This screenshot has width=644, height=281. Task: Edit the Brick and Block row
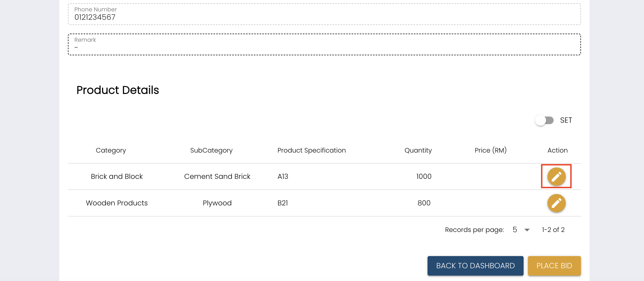(x=556, y=176)
